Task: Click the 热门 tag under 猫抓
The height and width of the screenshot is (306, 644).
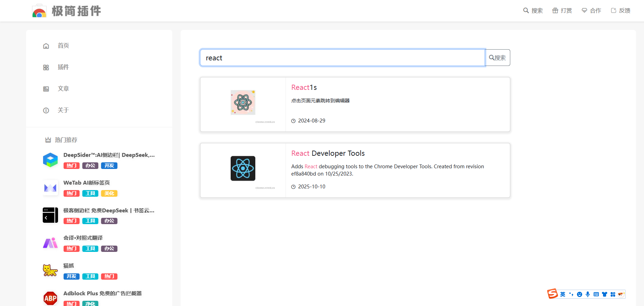Action: pos(109,276)
